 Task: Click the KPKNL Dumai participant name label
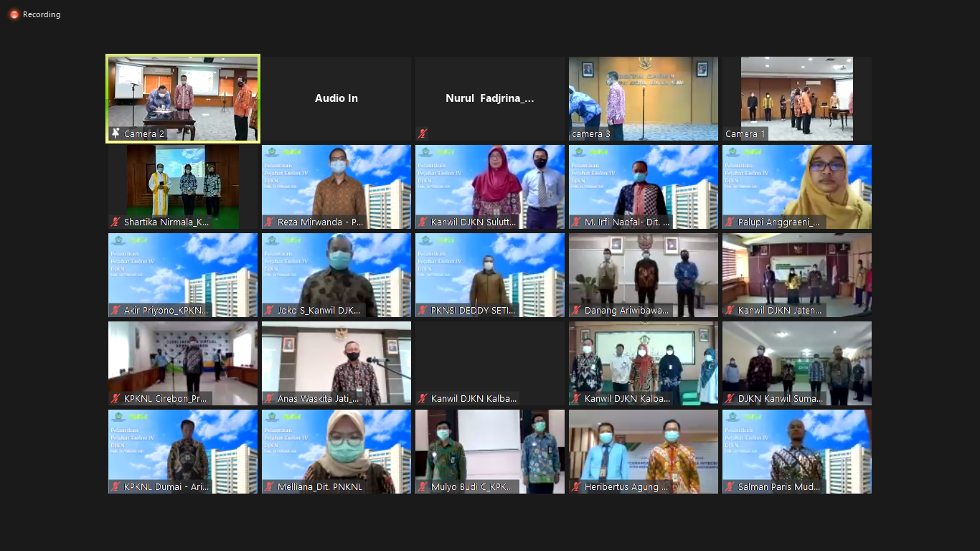166,487
